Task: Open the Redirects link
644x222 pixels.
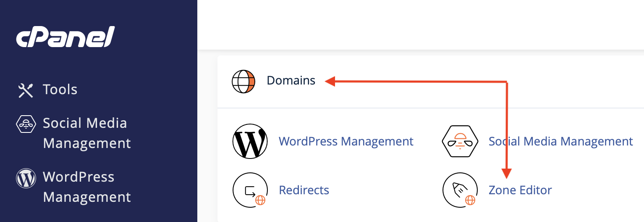Action: coord(304,190)
